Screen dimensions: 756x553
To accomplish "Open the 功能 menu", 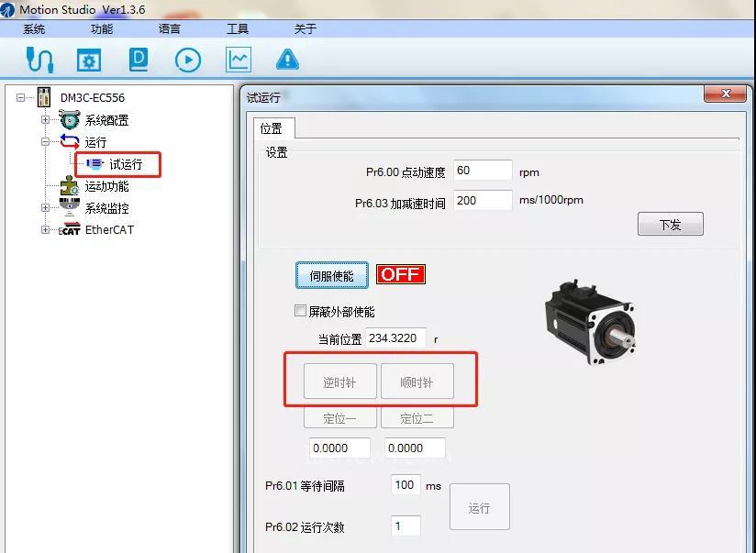I will pos(102,29).
